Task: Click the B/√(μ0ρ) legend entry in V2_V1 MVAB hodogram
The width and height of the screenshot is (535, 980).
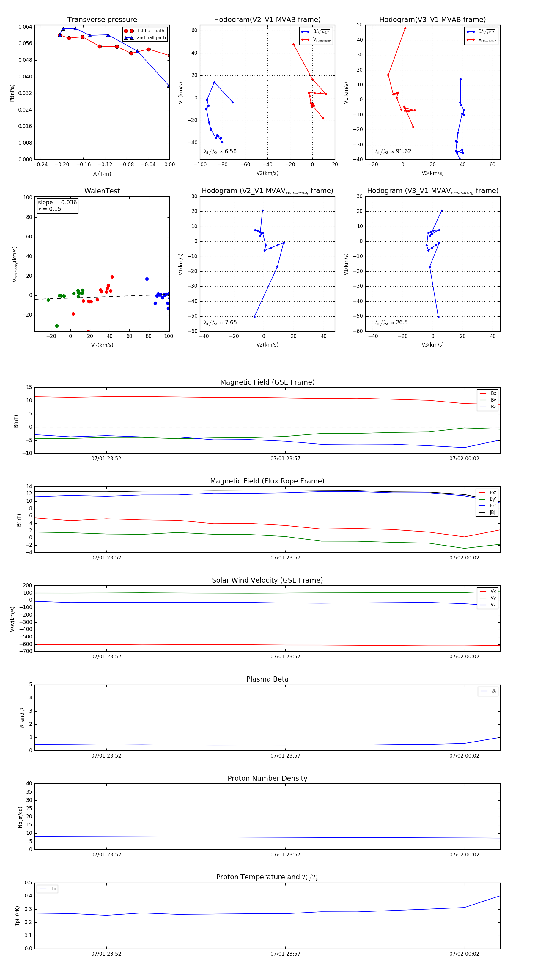Action: tap(316, 32)
